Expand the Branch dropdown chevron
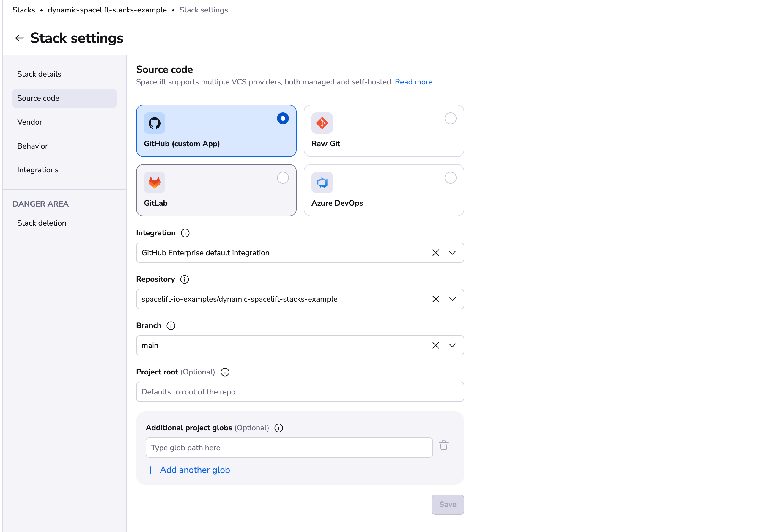771x532 pixels. click(x=452, y=345)
